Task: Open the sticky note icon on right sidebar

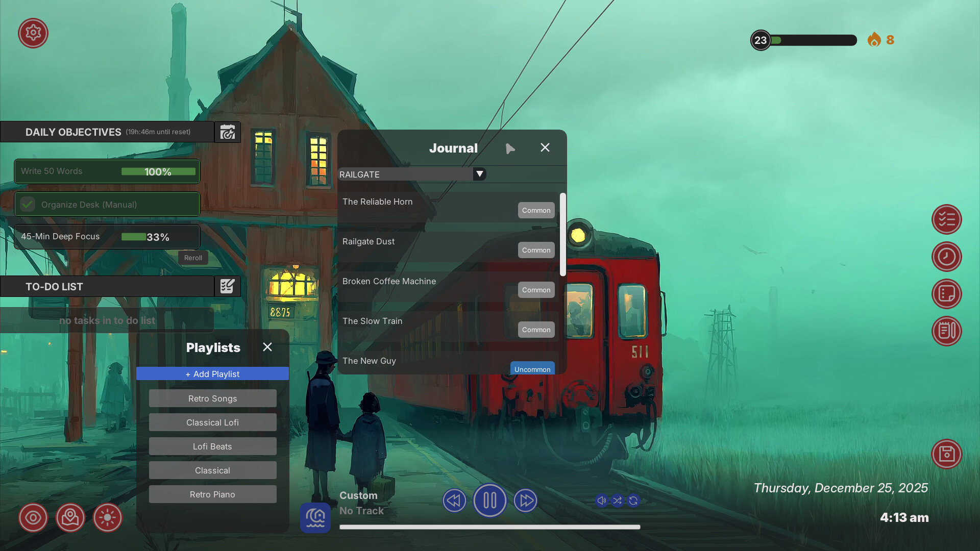Action: (x=947, y=294)
